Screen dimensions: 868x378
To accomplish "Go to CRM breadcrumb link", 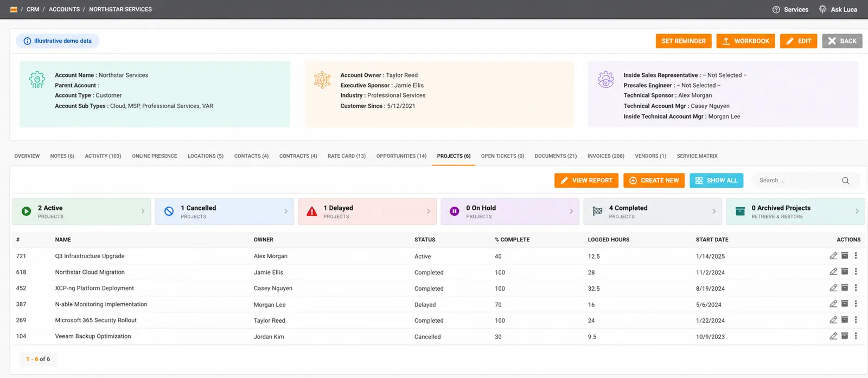I will pyautogui.click(x=33, y=9).
